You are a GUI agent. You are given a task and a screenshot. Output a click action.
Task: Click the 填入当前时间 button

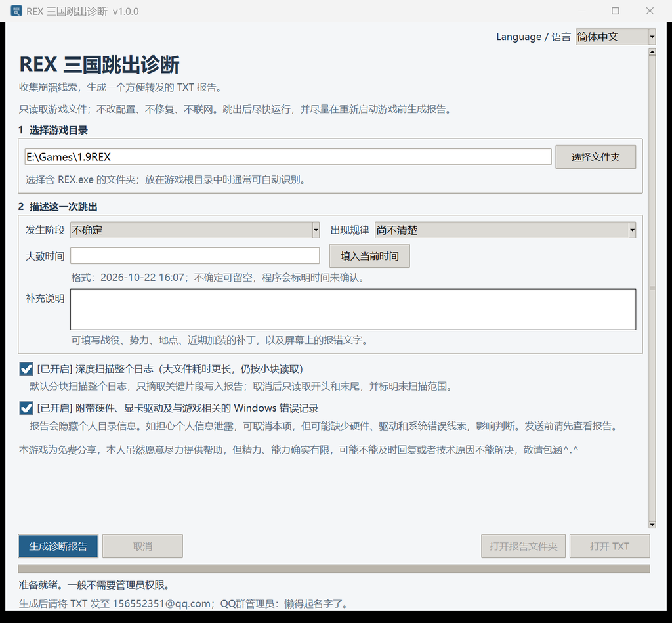click(369, 256)
